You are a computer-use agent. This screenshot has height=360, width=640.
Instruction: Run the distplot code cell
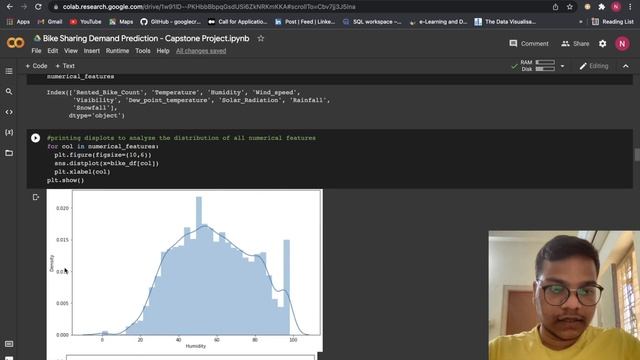click(x=36, y=138)
